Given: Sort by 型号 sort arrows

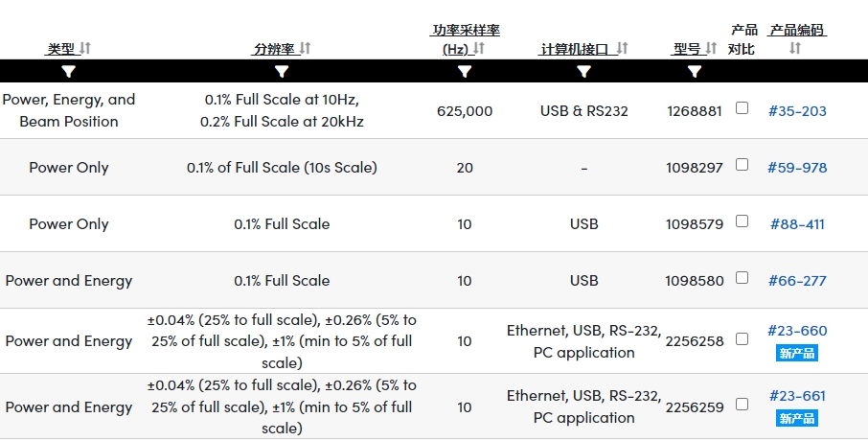Looking at the screenshot, I should pyautogui.click(x=711, y=48).
